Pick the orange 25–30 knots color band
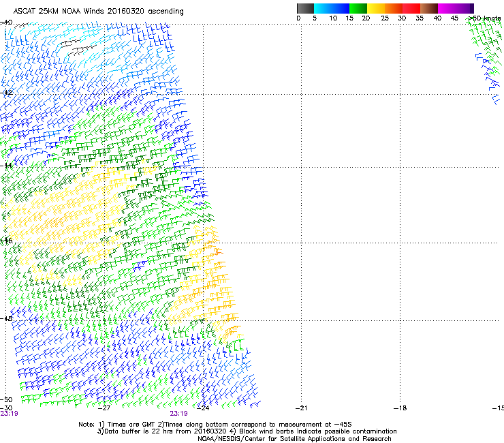 point(394,8)
